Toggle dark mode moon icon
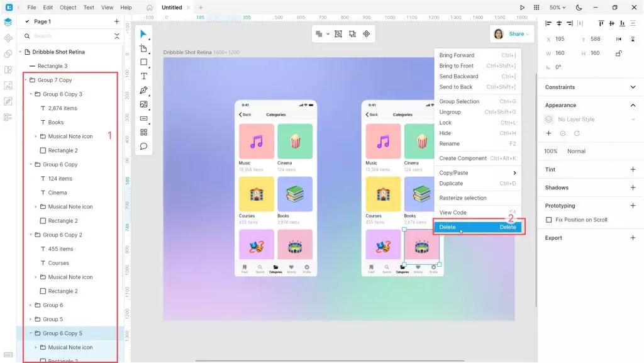 579,8
